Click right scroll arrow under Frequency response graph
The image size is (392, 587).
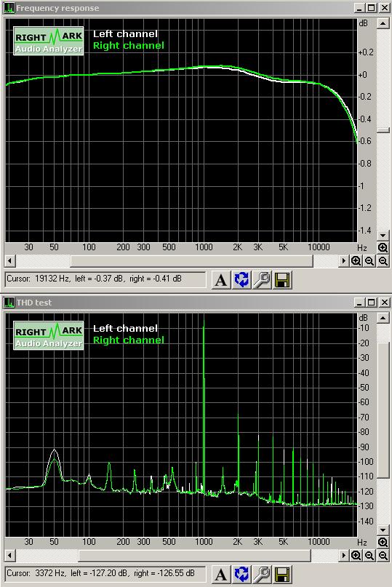(343, 261)
